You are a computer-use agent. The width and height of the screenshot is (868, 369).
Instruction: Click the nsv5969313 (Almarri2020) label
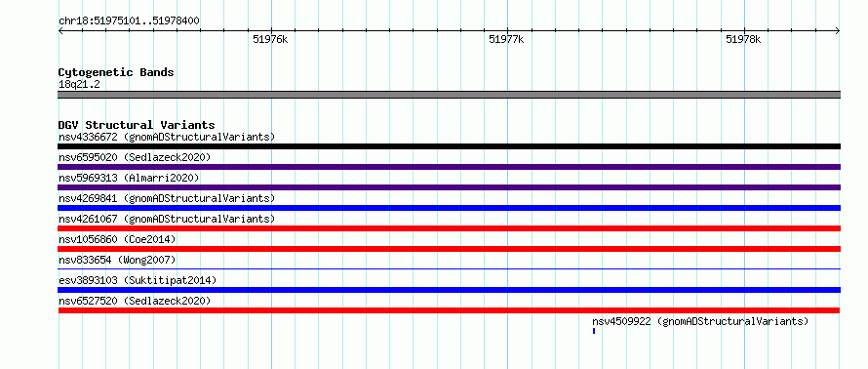pos(129,178)
